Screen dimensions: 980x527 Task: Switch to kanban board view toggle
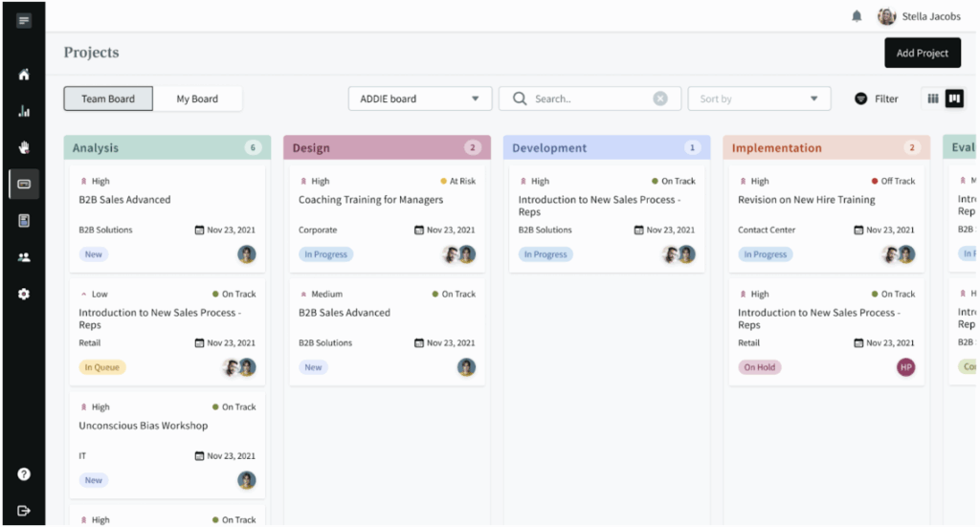coord(954,99)
